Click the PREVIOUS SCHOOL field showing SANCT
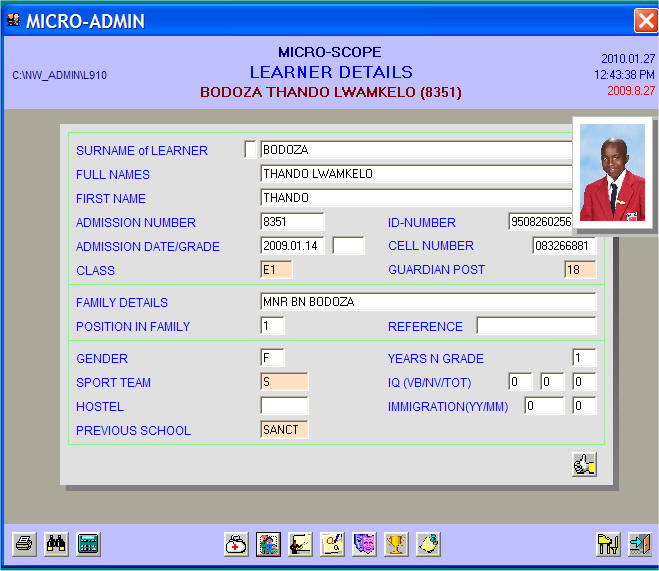The image size is (659, 571). pyautogui.click(x=284, y=430)
